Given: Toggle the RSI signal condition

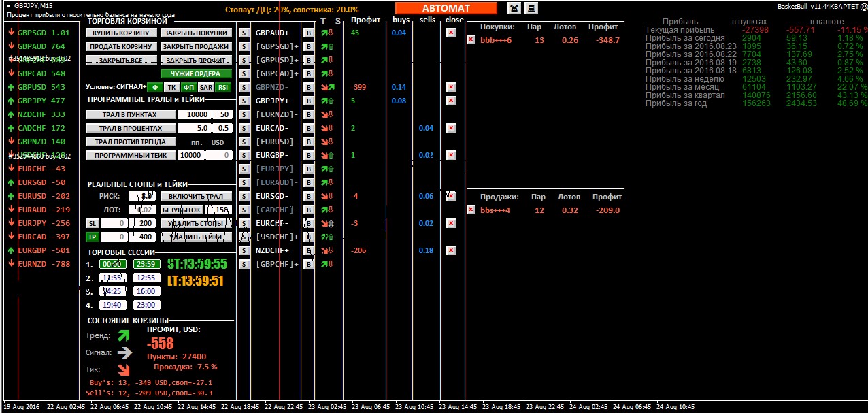Looking at the screenshot, I should 224,87.
